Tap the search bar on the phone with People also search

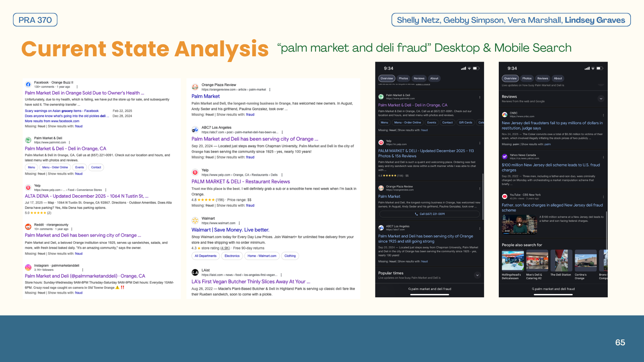553,289
